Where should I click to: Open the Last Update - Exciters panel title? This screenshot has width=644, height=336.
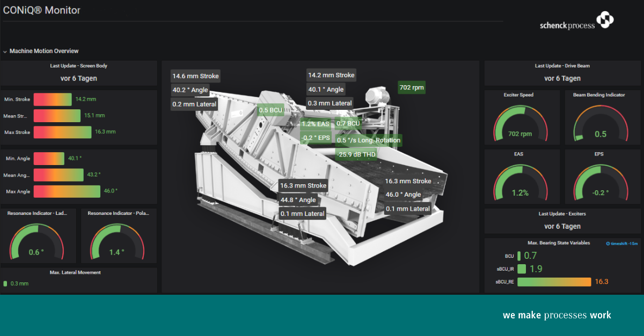(x=562, y=213)
